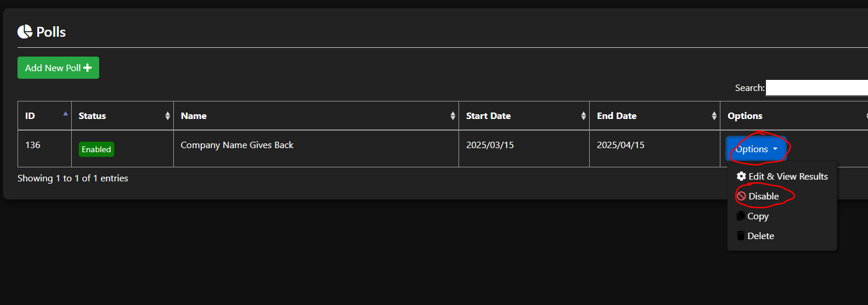Image resolution: width=868 pixels, height=305 pixels.
Task: Click the copy icon in dropdown menu
Action: point(741,216)
